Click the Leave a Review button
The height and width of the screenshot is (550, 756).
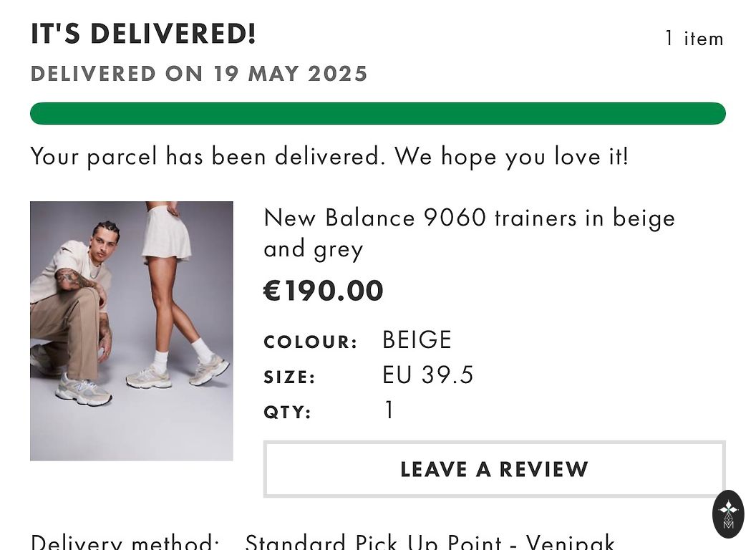click(494, 469)
